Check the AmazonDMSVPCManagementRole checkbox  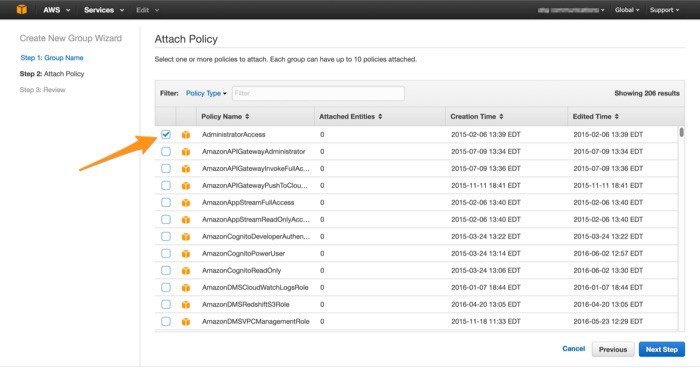coord(166,321)
